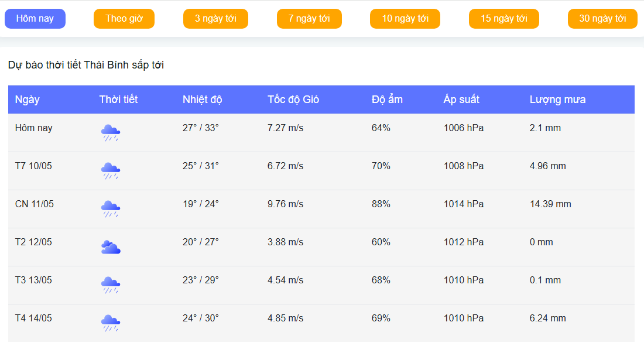Viewport: 644px width, 353px height.
Task: Click the rain icon for CN 11/05
Action: 110,209
